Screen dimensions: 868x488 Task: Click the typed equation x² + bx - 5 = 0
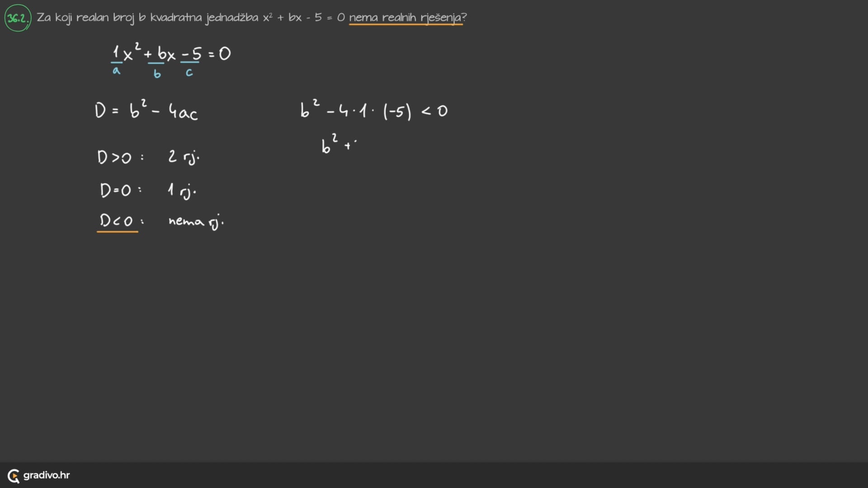coord(303,18)
